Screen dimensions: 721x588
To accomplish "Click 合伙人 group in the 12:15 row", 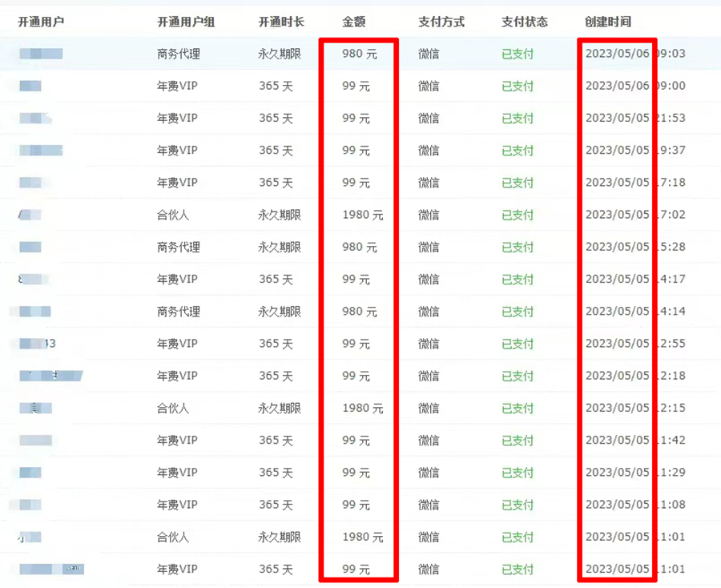I will pyautogui.click(x=173, y=409).
